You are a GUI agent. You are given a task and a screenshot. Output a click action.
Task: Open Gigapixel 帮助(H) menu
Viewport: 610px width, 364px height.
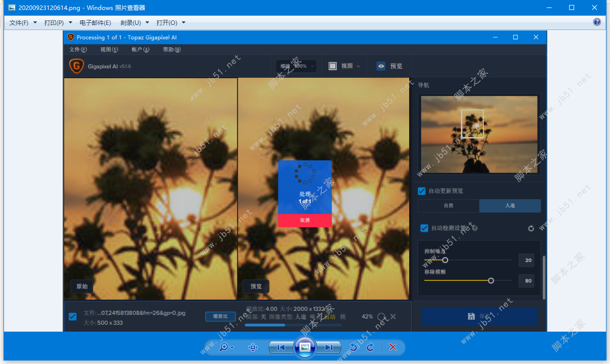[172, 50]
